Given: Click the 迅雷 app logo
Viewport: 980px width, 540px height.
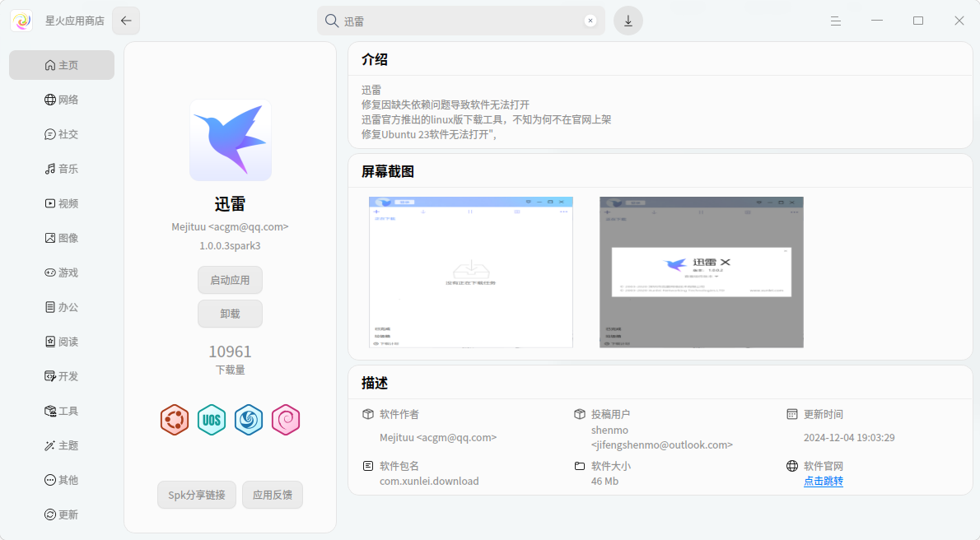Looking at the screenshot, I should pyautogui.click(x=231, y=140).
